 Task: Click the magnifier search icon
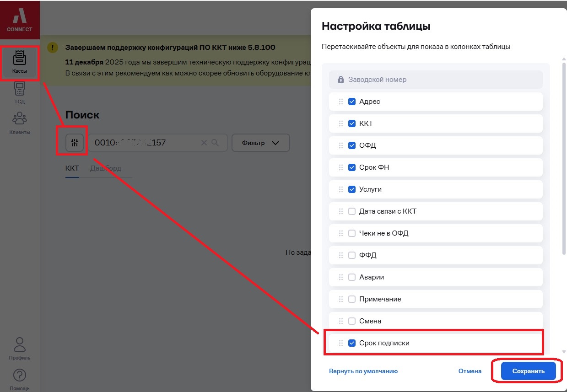(x=216, y=143)
